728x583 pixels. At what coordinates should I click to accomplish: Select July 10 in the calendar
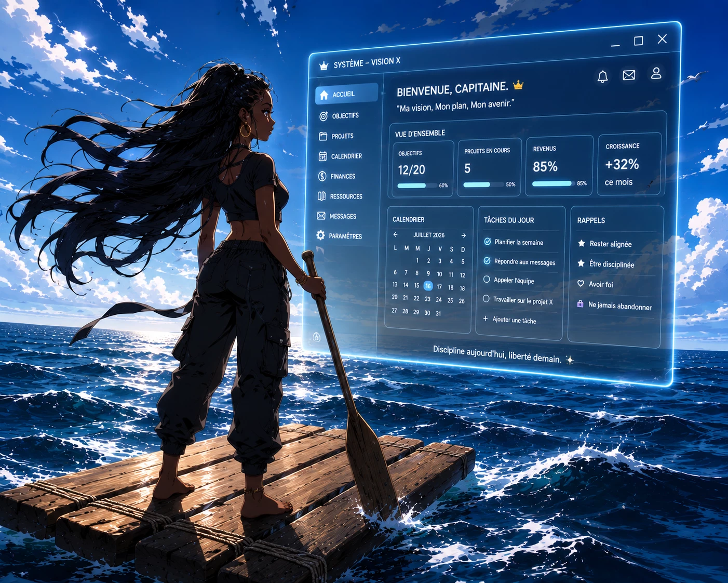tap(439, 274)
